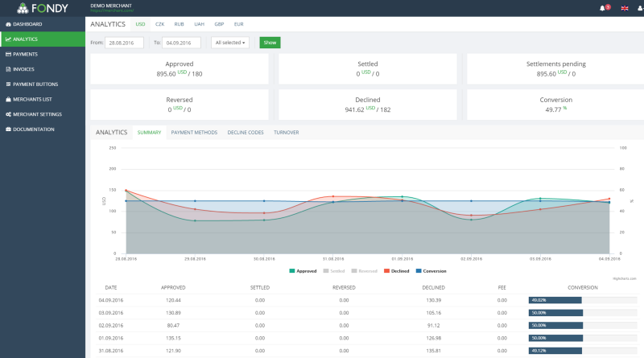Switch to CZK currency tab
This screenshot has height=358, width=644.
(x=159, y=24)
